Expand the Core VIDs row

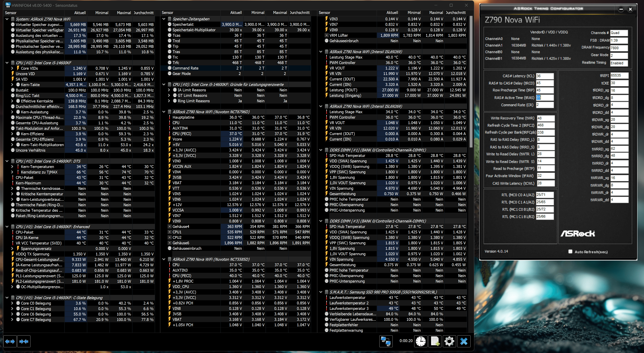(12, 68)
